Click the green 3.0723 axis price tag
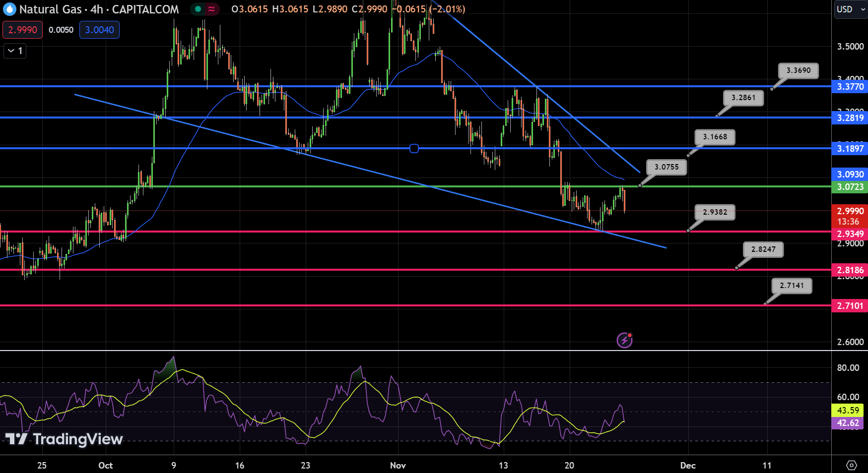This screenshot has width=868, height=473. click(850, 187)
